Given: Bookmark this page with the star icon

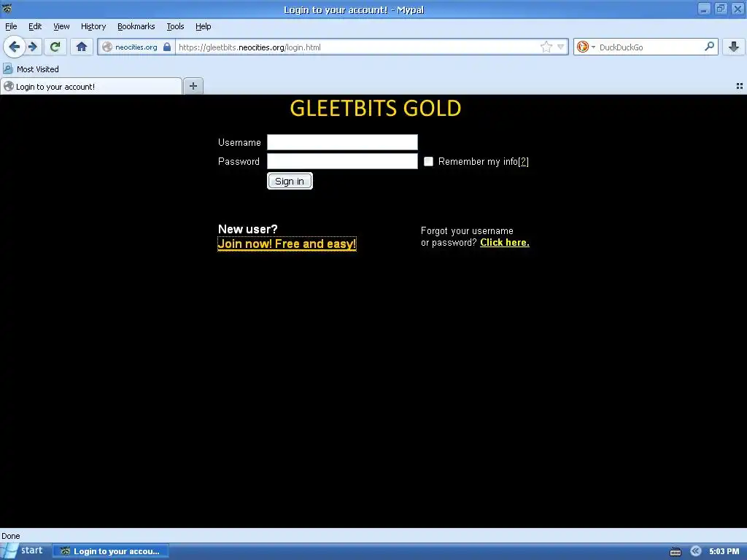Looking at the screenshot, I should click(546, 47).
